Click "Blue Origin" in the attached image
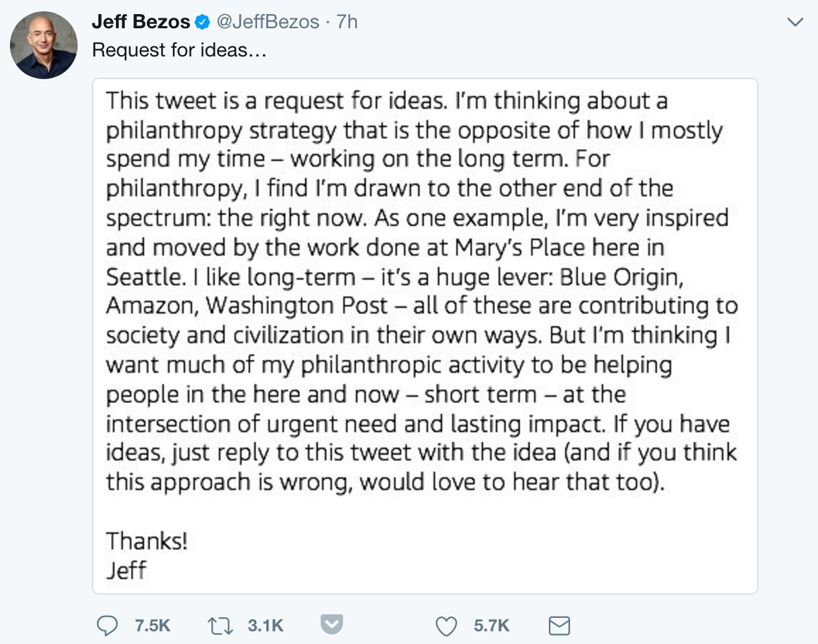Viewport: 818px width, 644px height. tap(620, 277)
